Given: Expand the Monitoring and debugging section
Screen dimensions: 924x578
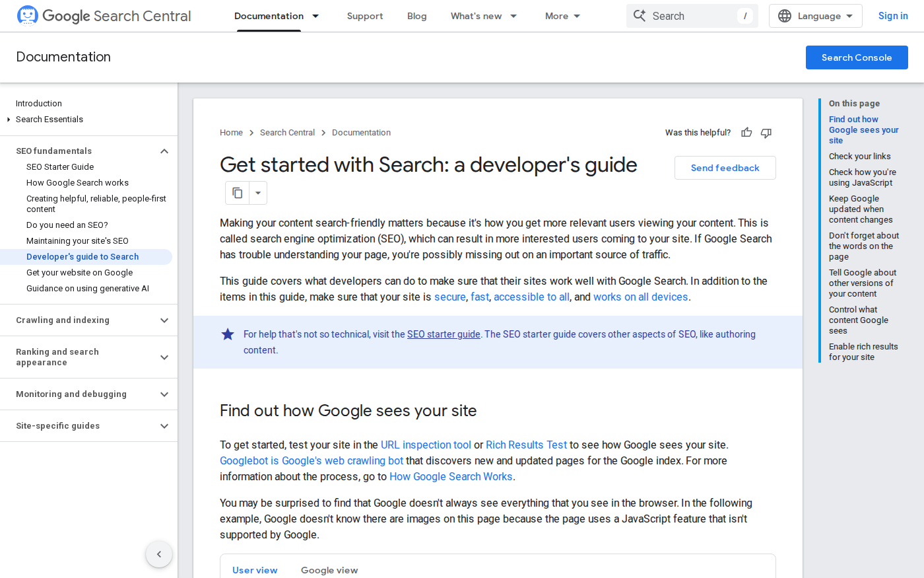Looking at the screenshot, I should (x=164, y=394).
